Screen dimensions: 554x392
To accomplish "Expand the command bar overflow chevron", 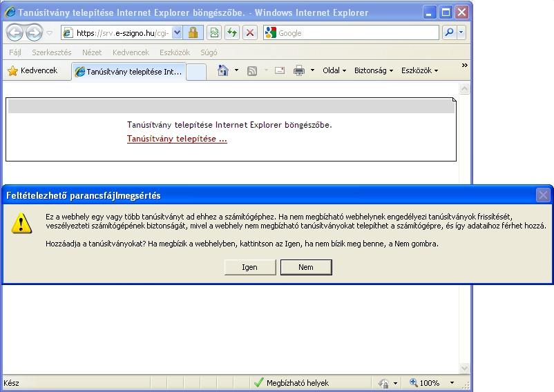I will (x=465, y=66).
